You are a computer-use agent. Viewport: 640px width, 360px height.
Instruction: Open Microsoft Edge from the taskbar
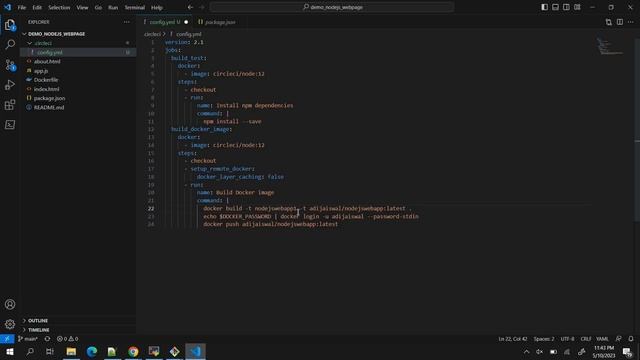click(92, 351)
